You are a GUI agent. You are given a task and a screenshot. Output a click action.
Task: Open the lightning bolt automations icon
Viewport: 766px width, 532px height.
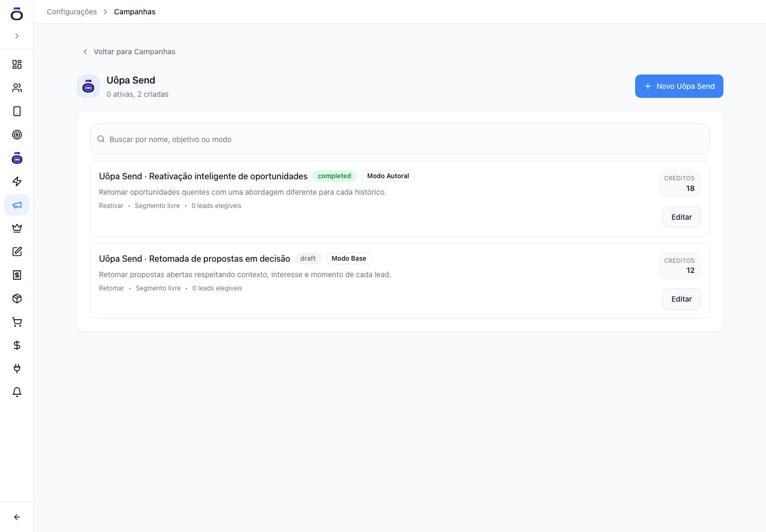(17, 181)
